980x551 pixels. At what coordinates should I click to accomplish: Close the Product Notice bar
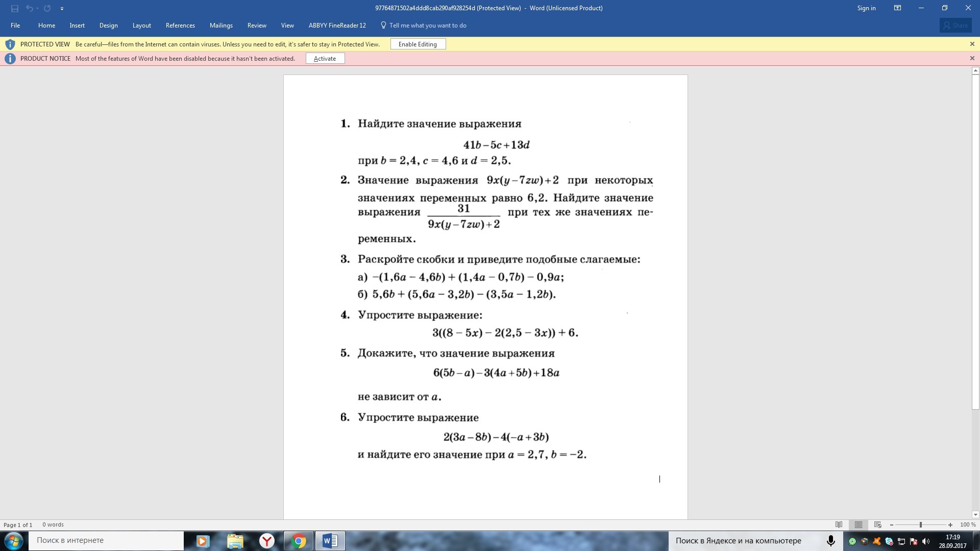[972, 59]
